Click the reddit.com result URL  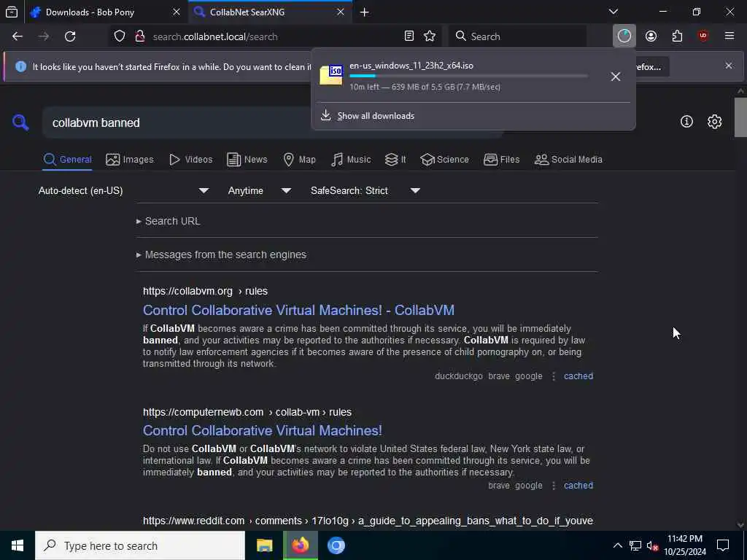(x=368, y=521)
